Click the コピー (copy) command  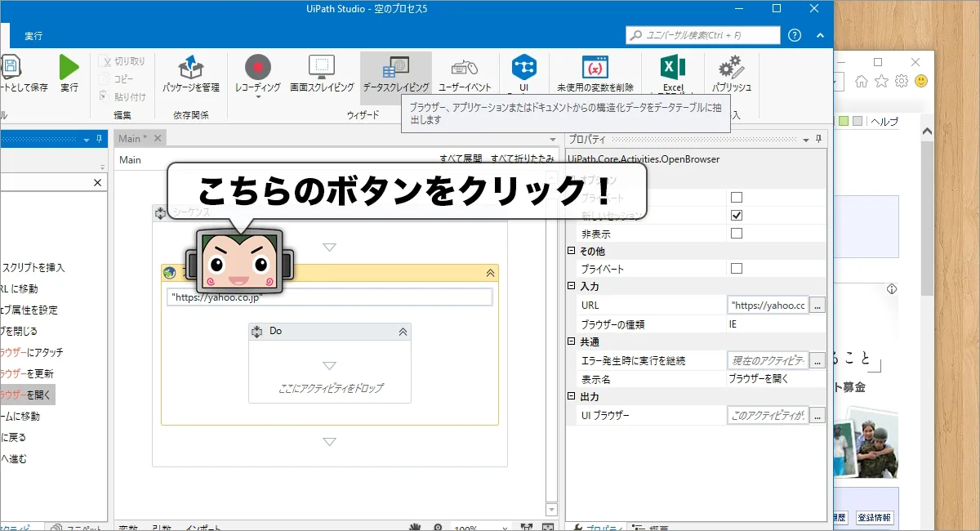tap(117, 78)
